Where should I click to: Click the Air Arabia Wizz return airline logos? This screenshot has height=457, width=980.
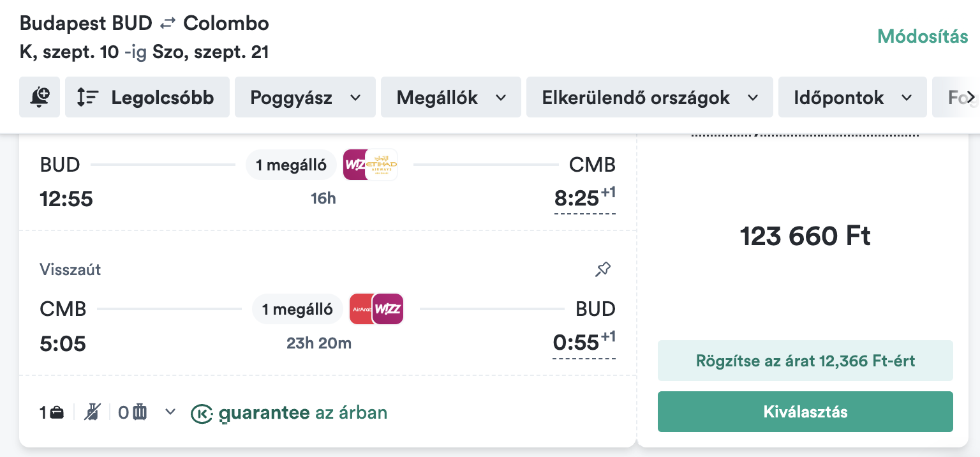[376, 309]
